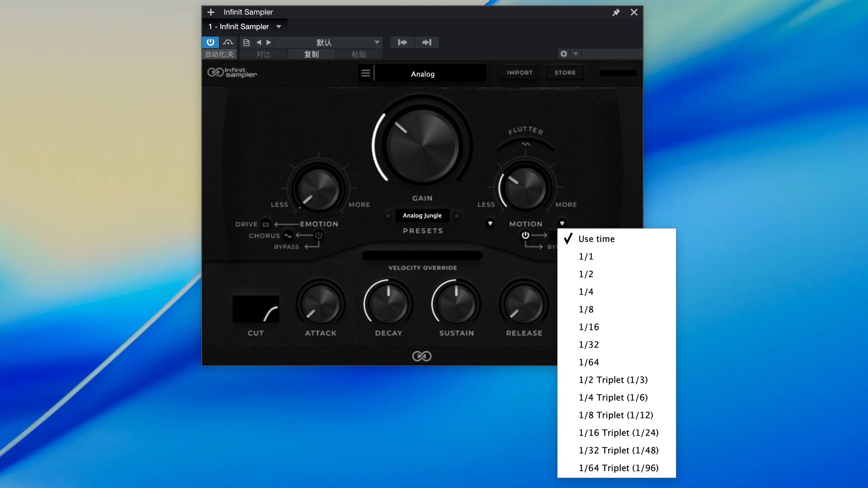Pin the Infinit Sampler window
Screen dimensions: 868x488
pyautogui.click(x=616, y=12)
